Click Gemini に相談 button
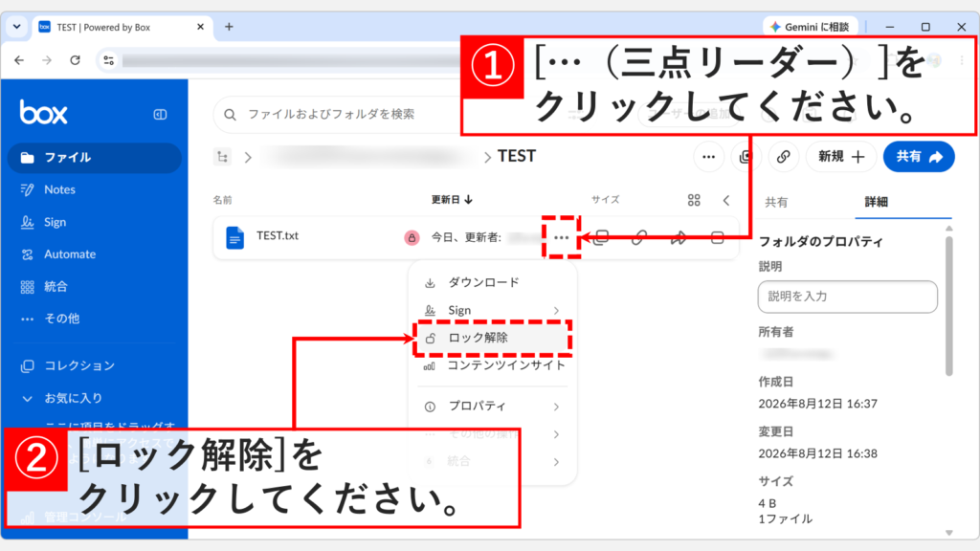The width and height of the screenshot is (980, 551). click(x=810, y=27)
